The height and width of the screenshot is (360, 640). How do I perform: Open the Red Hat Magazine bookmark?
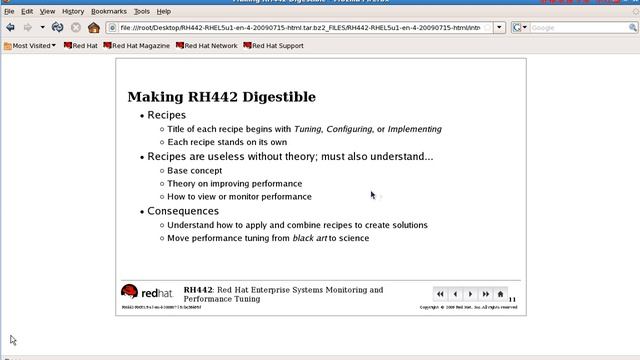point(136,46)
